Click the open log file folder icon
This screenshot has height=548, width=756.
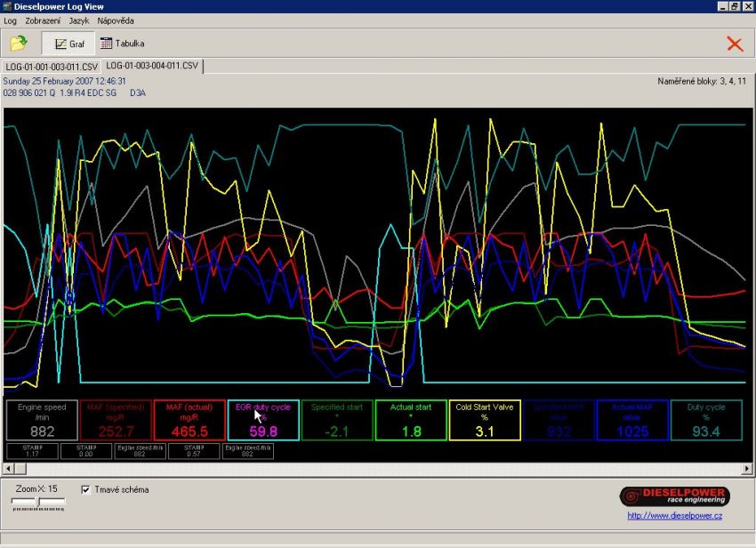(19, 43)
